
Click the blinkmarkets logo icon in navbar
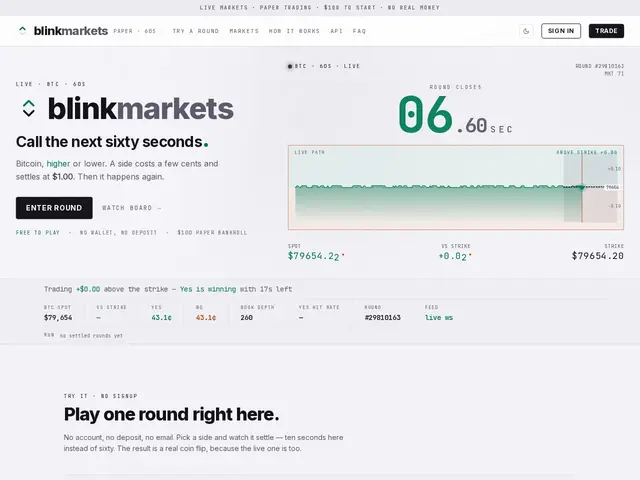pyautogui.click(x=22, y=31)
